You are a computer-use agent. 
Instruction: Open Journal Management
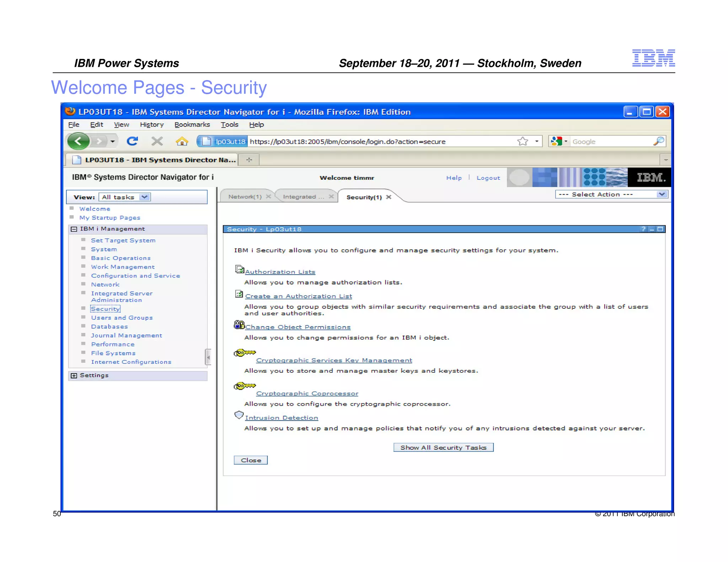(126, 335)
